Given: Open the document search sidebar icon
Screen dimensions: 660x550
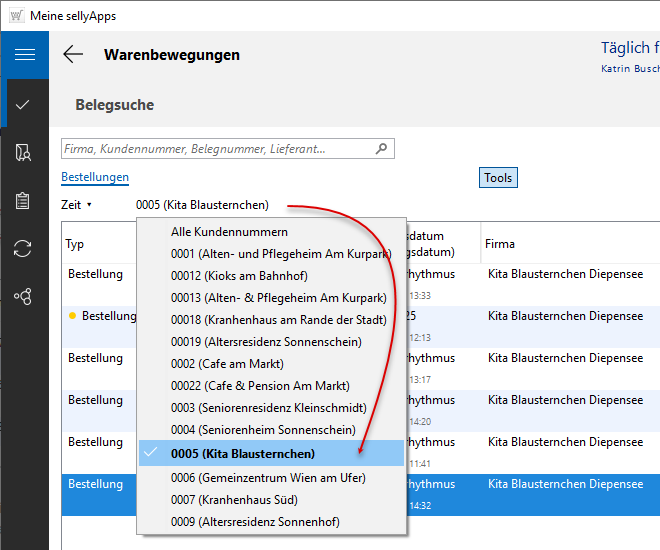Looking at the screenshot, I should tap(24, 152).
